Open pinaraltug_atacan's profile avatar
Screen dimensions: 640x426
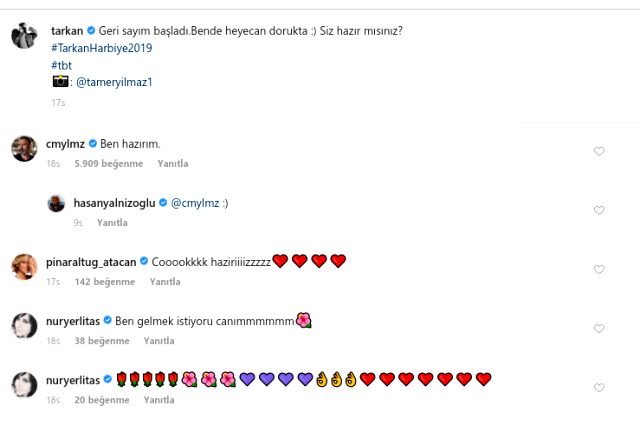24,267
